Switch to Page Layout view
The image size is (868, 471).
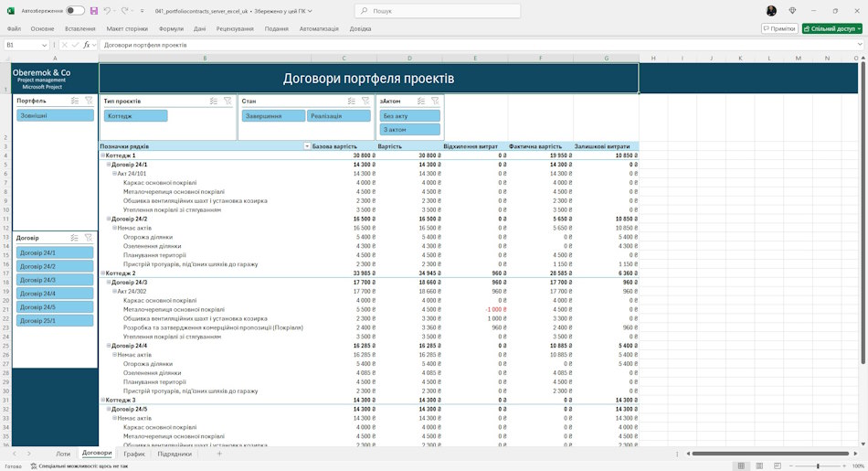click(x=759, y=466)
